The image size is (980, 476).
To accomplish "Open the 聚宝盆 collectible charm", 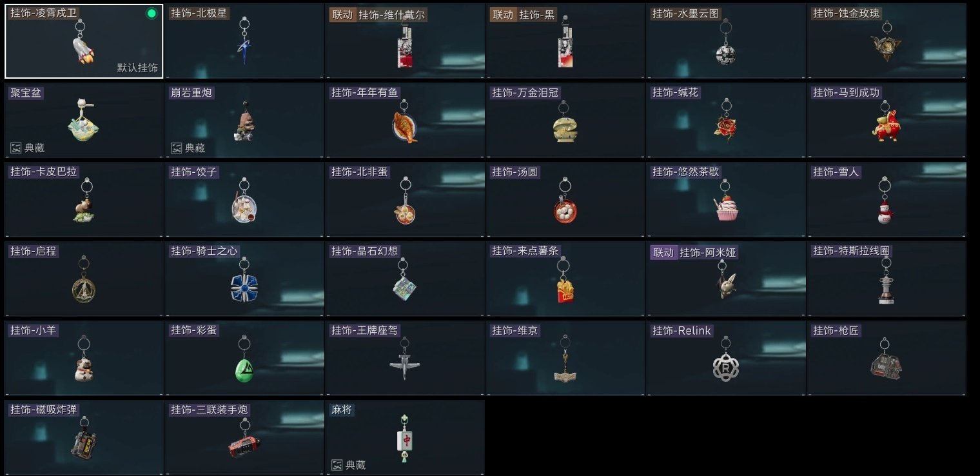I will tap(84, 120).
